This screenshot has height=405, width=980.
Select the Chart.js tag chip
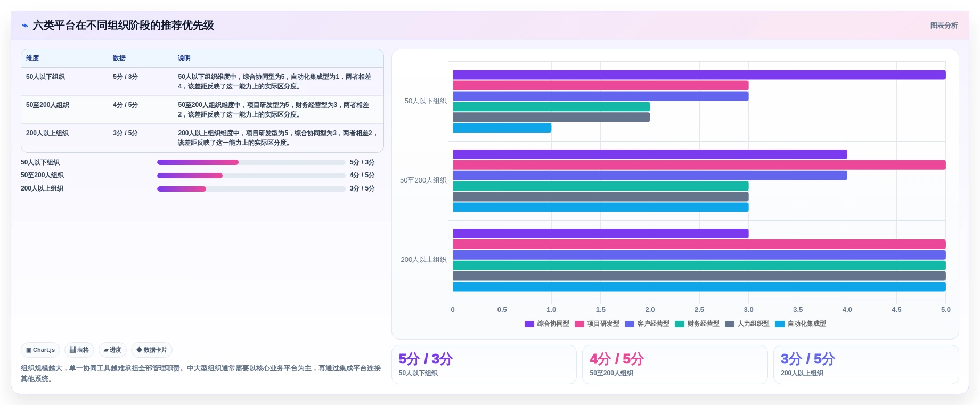click(x=40, y=350)
